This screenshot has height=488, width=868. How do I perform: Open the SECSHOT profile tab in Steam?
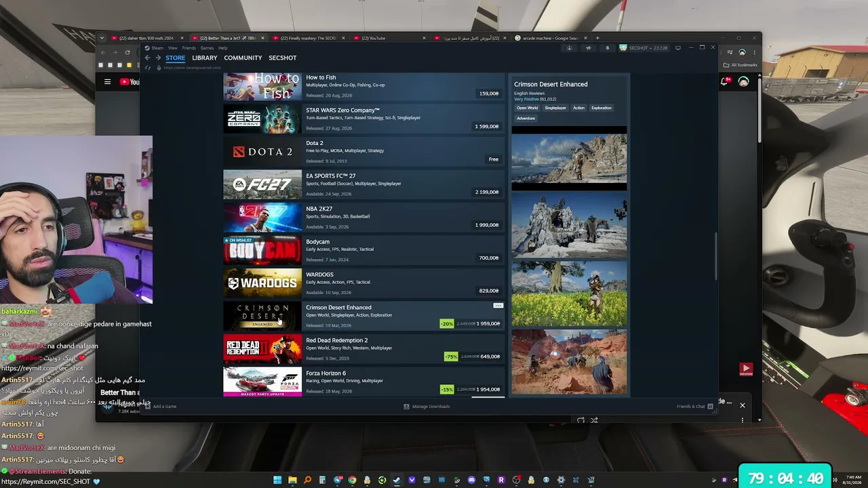click(x=282, y=58)
